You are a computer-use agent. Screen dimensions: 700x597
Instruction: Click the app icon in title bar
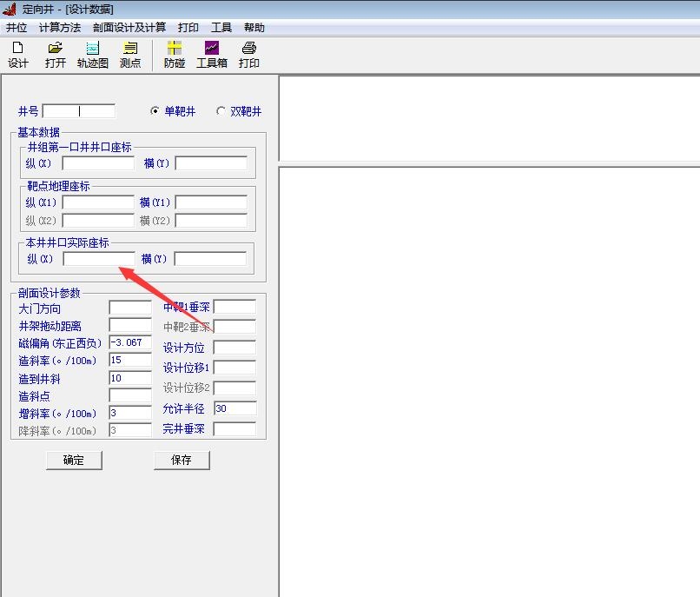coord(10,9)
